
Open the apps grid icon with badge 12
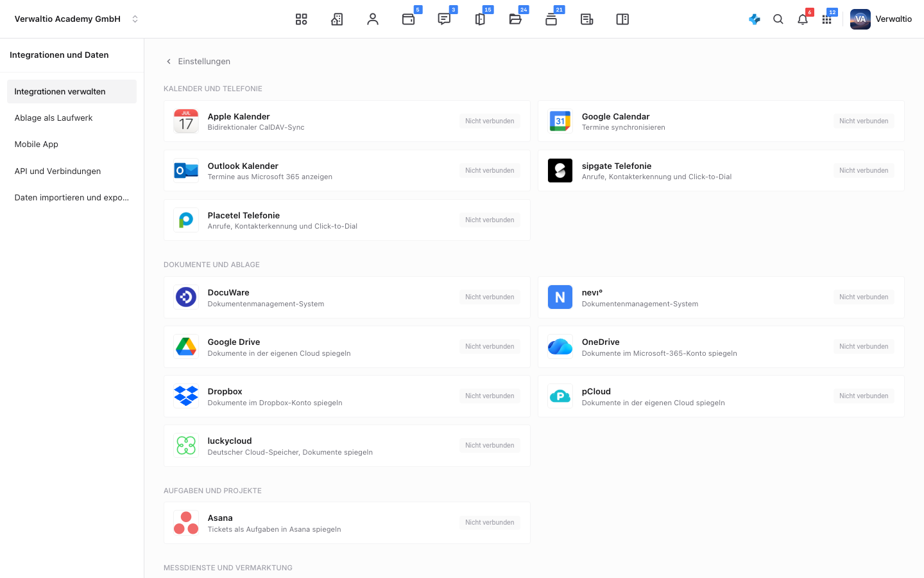pyautogui.click(x=827, y=19)
